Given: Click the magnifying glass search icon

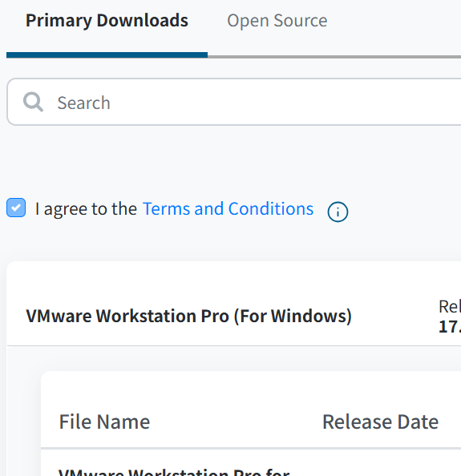Looking at the screenshot, I should coord(33,102).
